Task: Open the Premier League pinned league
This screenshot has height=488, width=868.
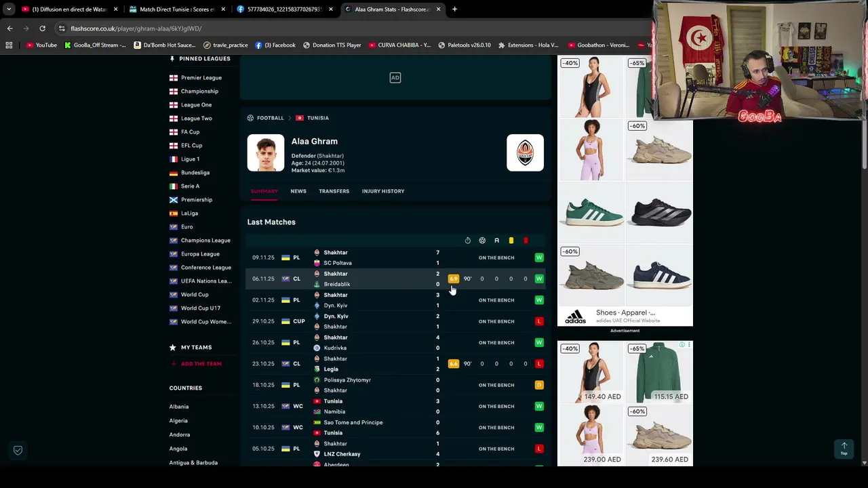Action: [201, 78]
